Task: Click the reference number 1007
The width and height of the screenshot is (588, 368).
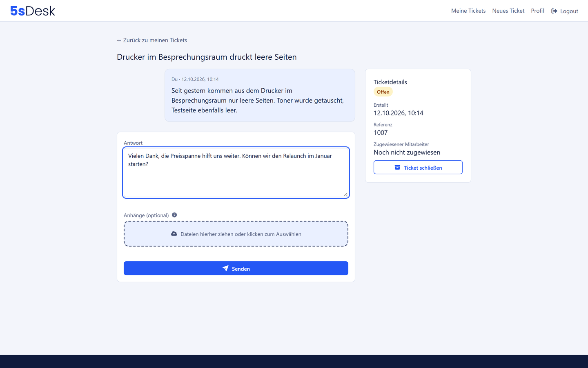Action: click(381, 132)
